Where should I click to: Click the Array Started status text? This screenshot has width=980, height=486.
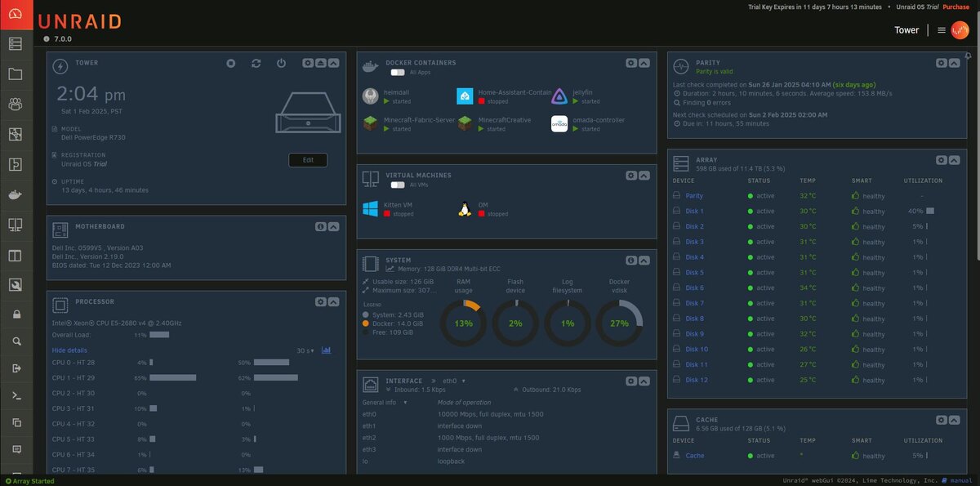click(34, 481)
